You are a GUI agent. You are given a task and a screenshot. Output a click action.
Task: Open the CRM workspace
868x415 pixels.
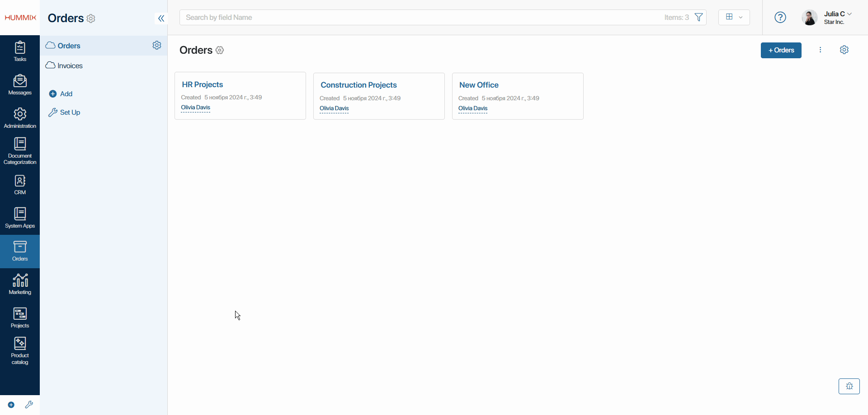[x=20, y=185]
